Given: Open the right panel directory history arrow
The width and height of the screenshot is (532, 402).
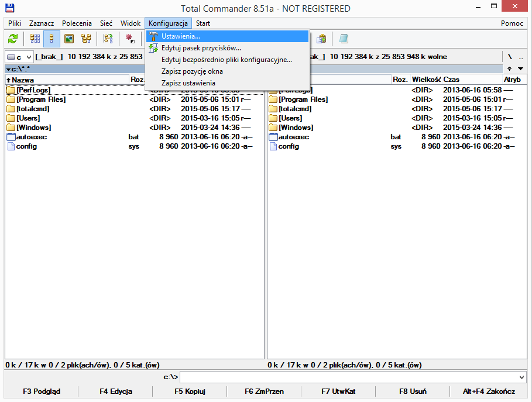Looking at the screenshot, I should pyautogui.click(x=520, y=69).
